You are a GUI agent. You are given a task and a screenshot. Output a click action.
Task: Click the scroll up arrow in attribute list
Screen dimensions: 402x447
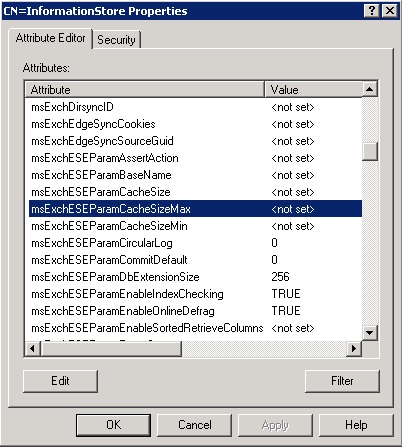pos(370,89)
